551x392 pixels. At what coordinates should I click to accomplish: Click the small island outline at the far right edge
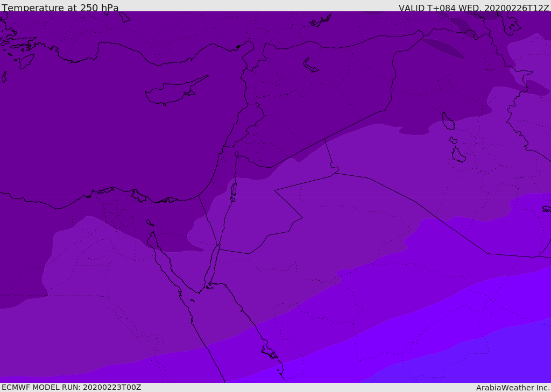tap(546, 209)
